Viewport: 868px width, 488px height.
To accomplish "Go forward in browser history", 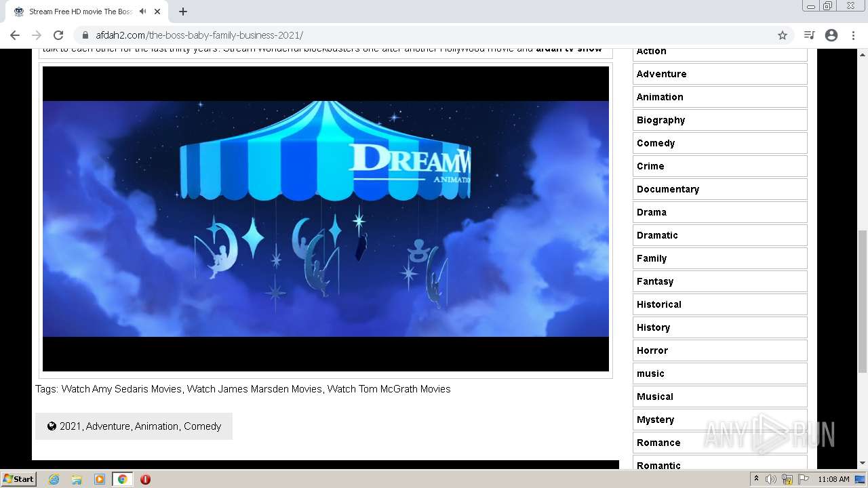I will click(37, 35).
